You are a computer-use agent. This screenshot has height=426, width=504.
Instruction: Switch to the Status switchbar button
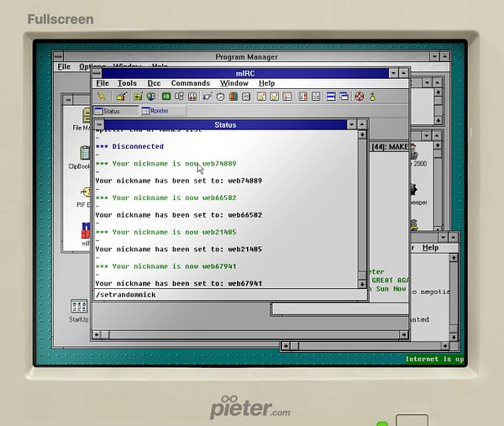point(116,111)
